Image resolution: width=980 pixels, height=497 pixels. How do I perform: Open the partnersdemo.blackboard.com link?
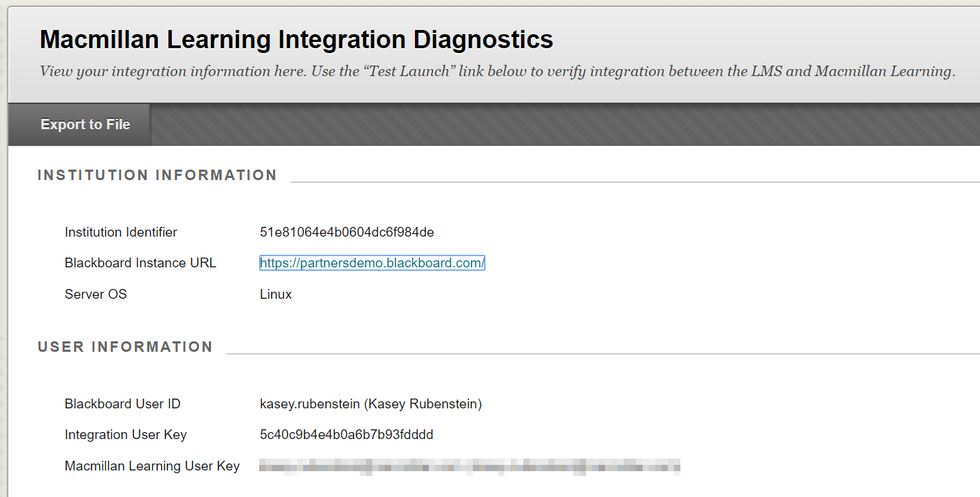[372, 263]
